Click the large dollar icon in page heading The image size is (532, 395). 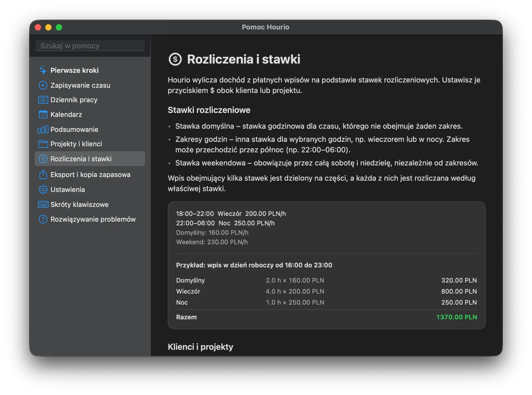[175, 59]
